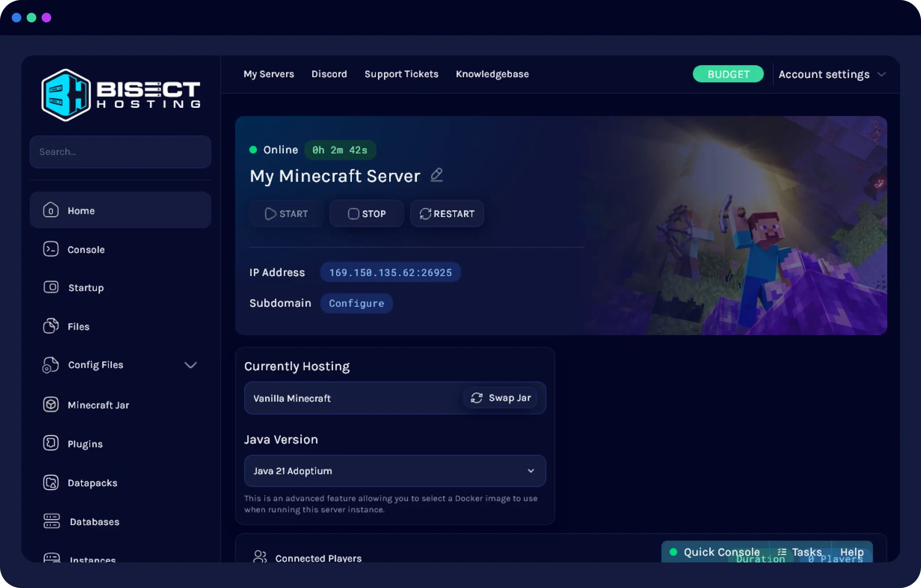Screen dimensions: 921x588
Task: Click the RESTART button
Action: tap(447, 213)
